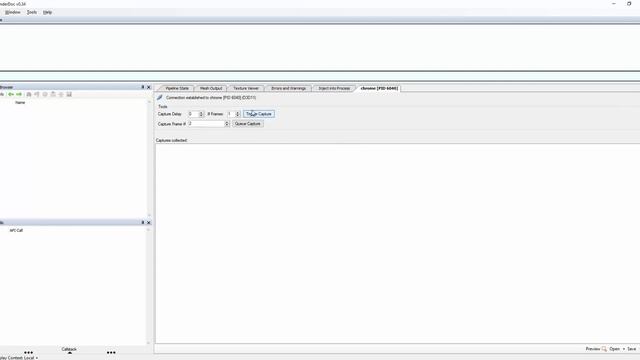640x360 pixels.
Task: Click the Name column header in Event Browser
Action: tap(20, 102)
